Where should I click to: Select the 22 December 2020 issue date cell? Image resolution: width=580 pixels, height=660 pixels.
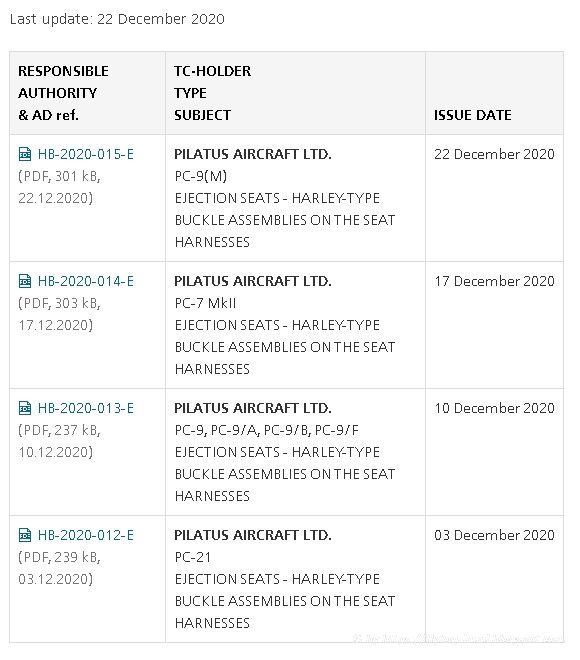(494, 154)
